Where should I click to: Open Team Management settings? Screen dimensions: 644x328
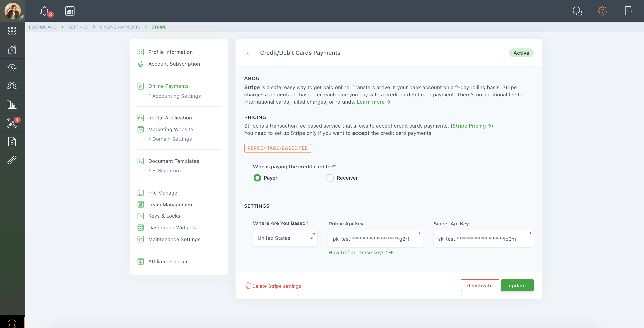171,204
